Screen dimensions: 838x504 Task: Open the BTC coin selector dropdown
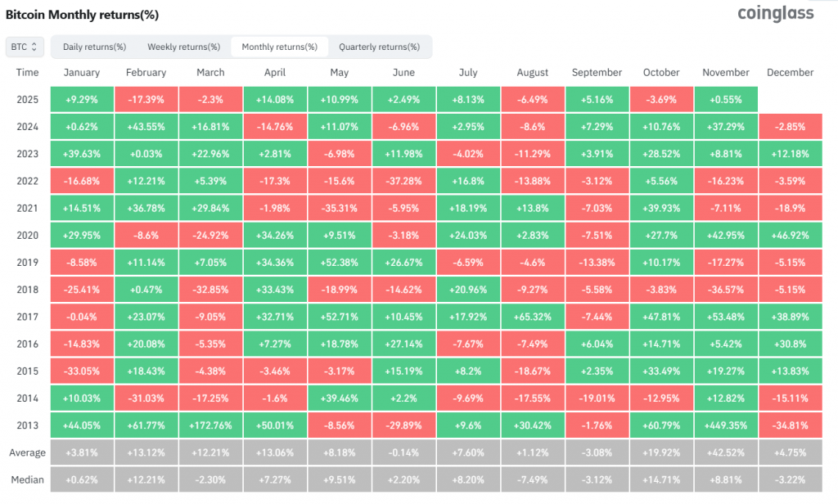coord(24,47)
